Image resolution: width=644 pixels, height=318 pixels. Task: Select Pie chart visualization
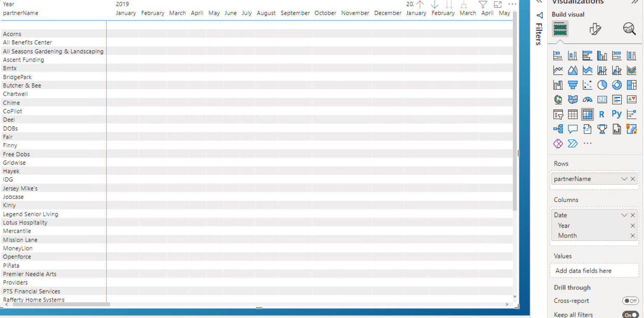tap(602, 85)
